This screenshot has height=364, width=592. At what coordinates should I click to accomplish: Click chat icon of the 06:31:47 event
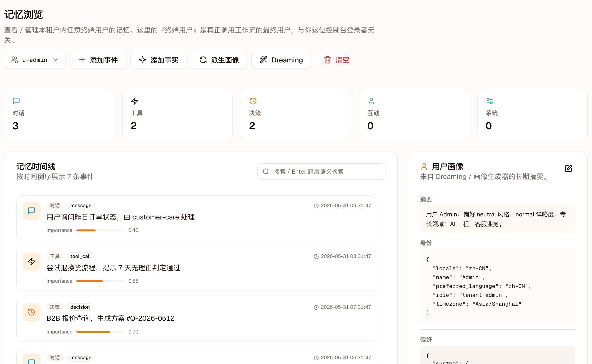31,359
